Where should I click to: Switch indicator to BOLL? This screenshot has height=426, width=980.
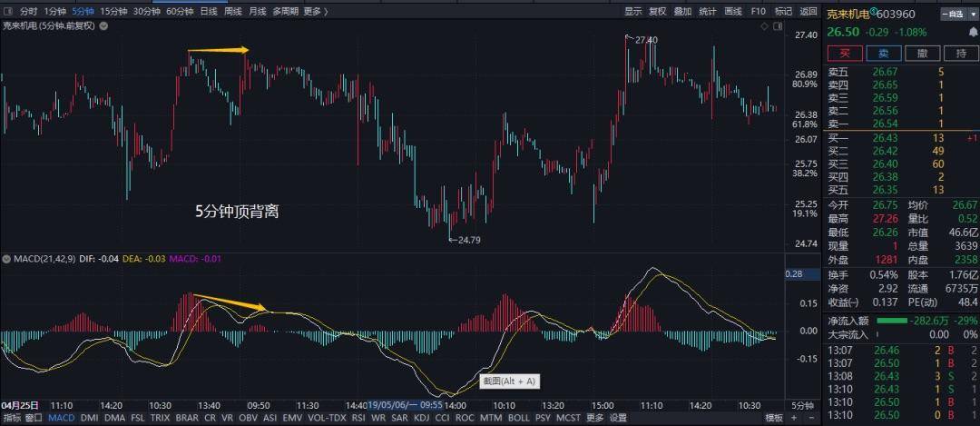(x=519, y=418)
